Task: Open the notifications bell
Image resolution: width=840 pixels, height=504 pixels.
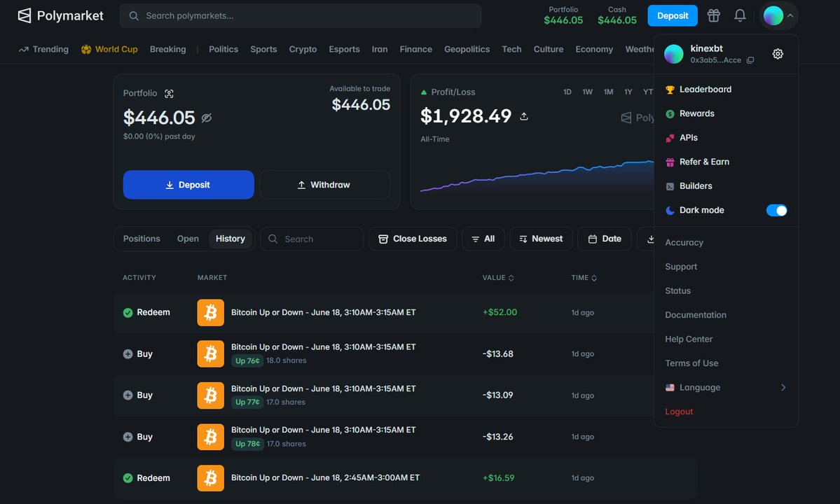Action: coord(740,15)
